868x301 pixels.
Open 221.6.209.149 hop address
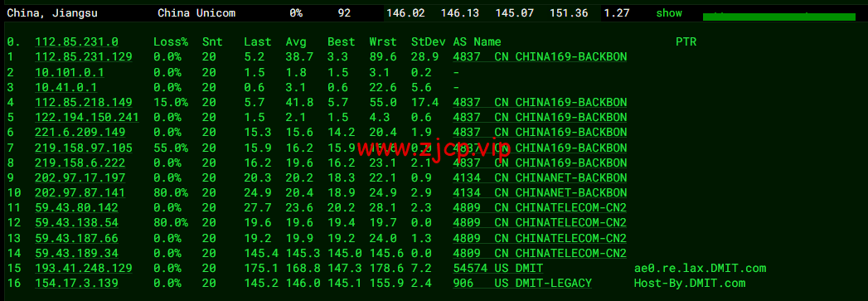click(80, 133)
